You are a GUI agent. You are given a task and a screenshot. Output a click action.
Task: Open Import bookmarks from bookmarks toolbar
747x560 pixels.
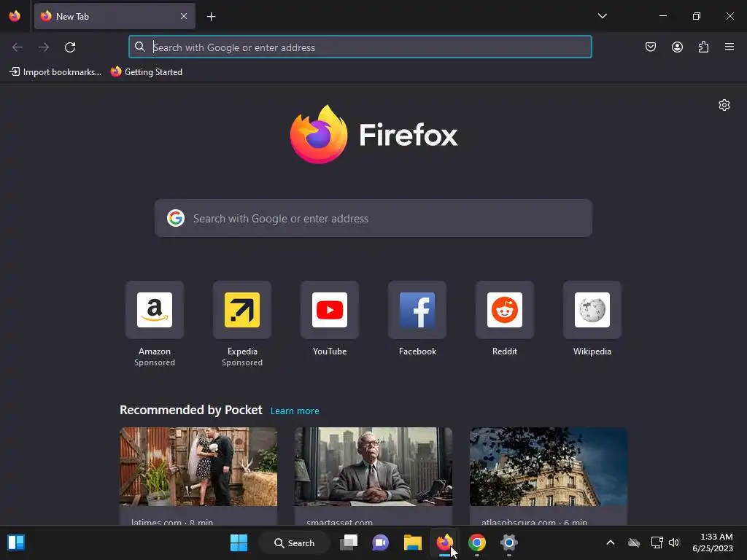point(55,72)
